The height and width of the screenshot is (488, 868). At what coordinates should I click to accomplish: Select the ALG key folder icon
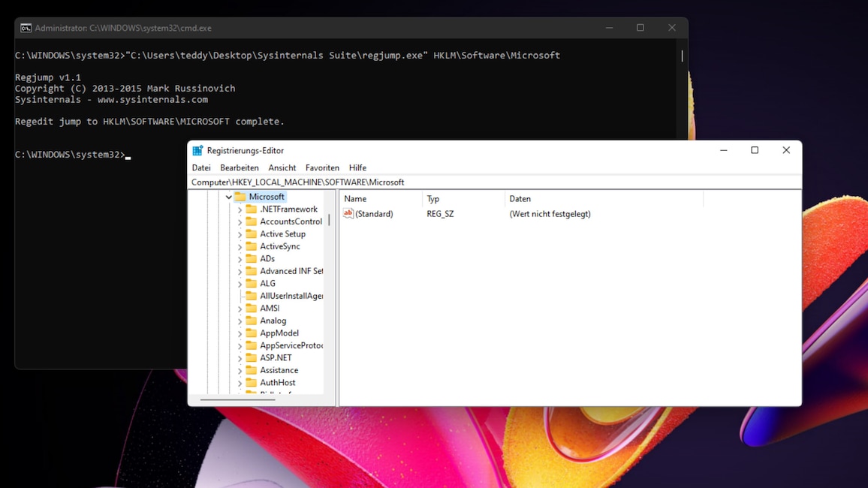click(x=252, y=283)
